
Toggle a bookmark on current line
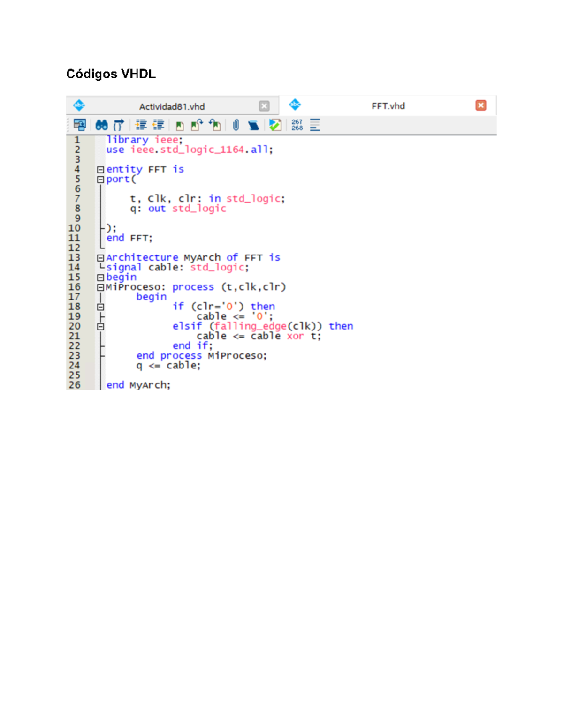(179, 125)
